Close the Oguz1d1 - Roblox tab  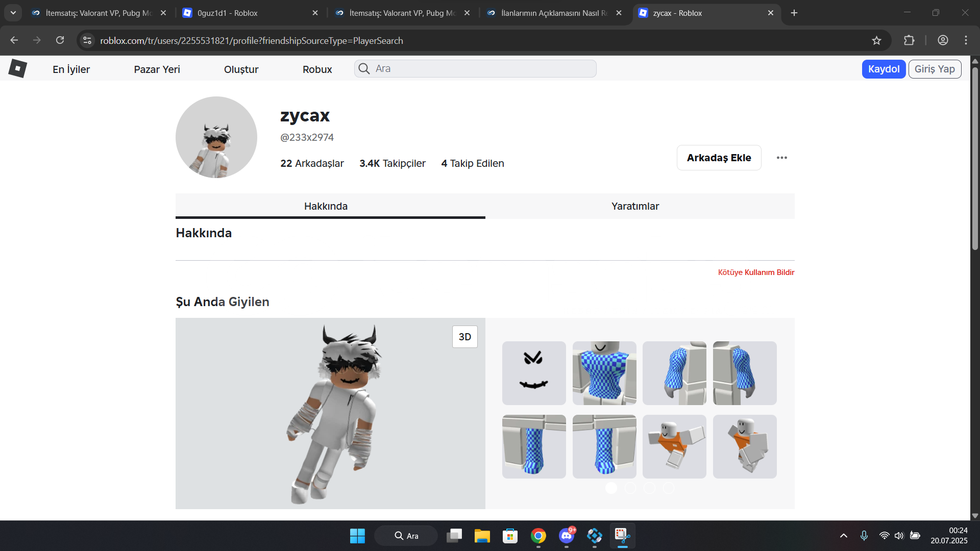315,13
